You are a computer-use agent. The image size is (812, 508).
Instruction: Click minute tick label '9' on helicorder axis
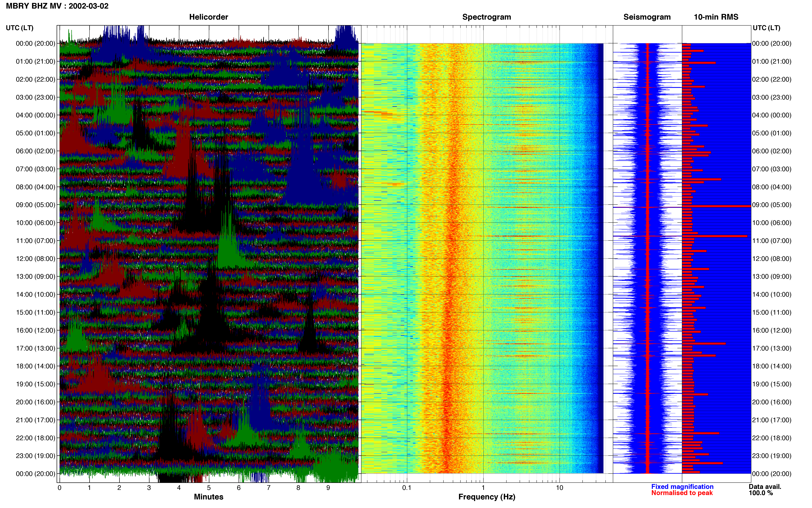point(328,488)
